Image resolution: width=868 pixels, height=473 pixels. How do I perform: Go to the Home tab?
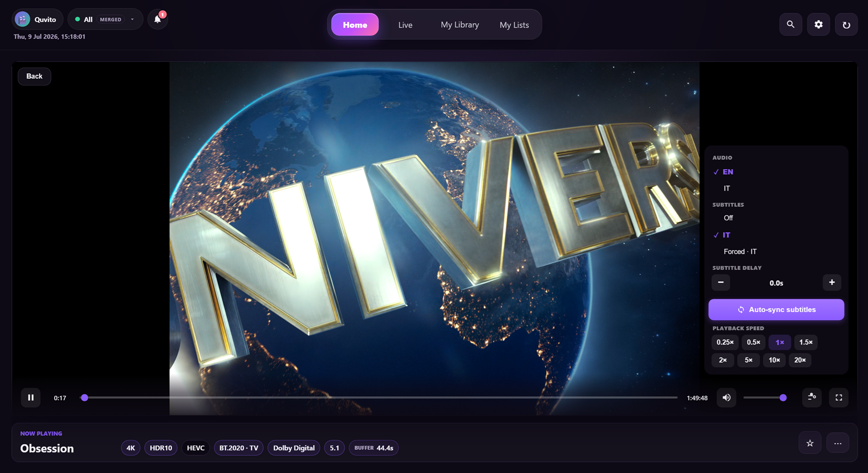355,25
